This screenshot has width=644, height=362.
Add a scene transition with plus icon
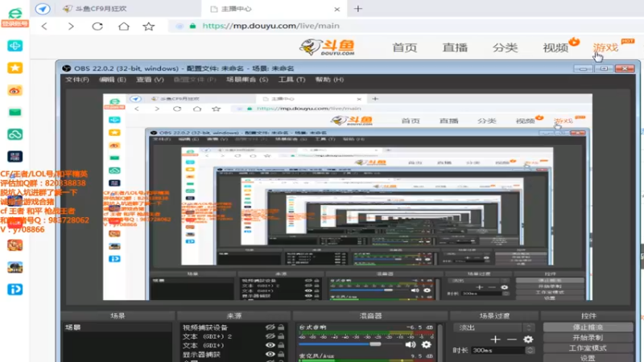(x=495, y=339)
